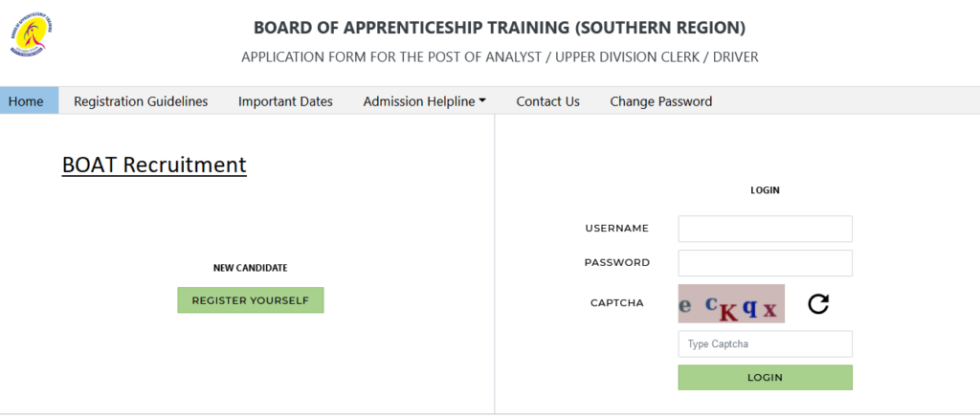View the Important Dates page
The width and height of the screenshot is (980, 419).
(285, 101)
